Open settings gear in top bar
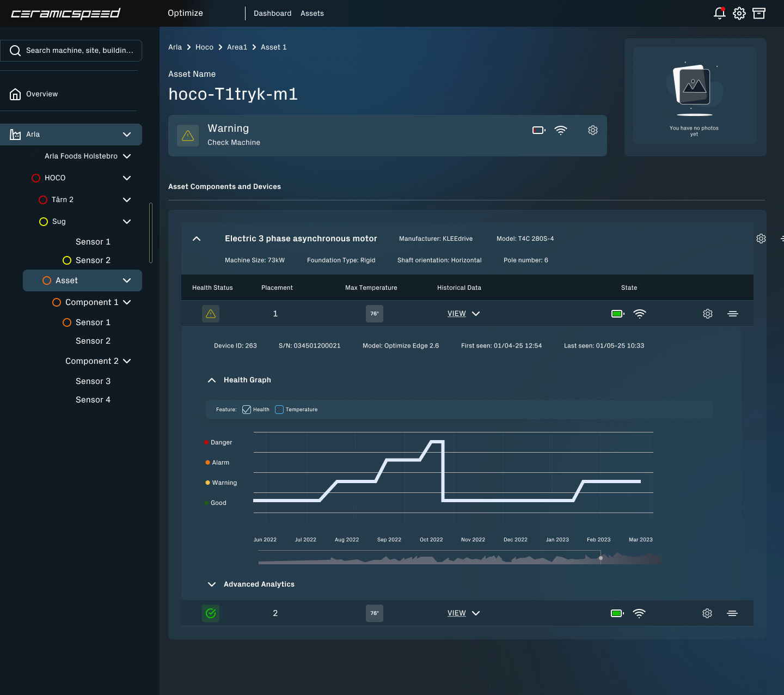The image size is (784, 695). [739, 13]
